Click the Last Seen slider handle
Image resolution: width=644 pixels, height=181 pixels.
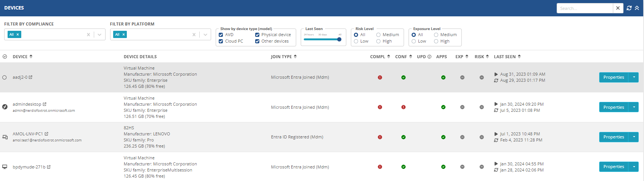point(339,39)
